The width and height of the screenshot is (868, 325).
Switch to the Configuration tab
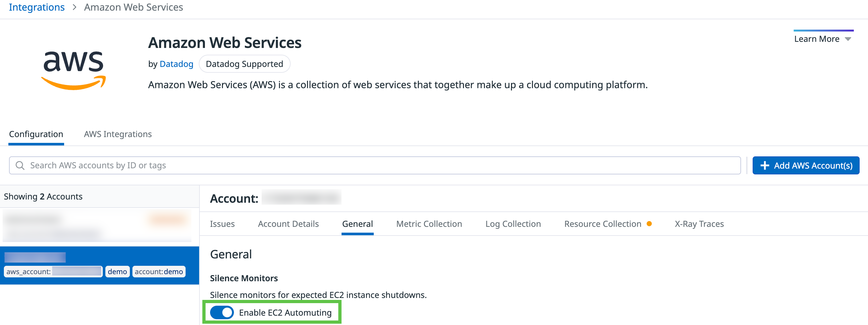36,134
